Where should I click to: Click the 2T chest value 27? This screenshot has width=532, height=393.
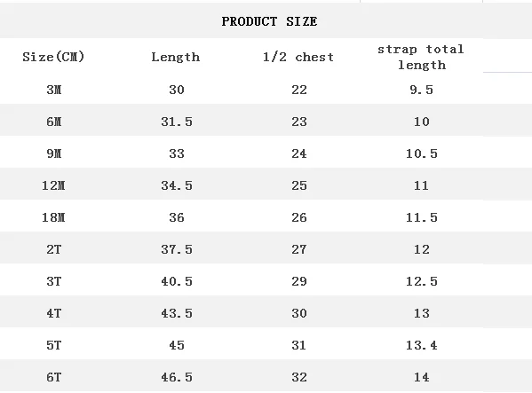coord(299,249)
